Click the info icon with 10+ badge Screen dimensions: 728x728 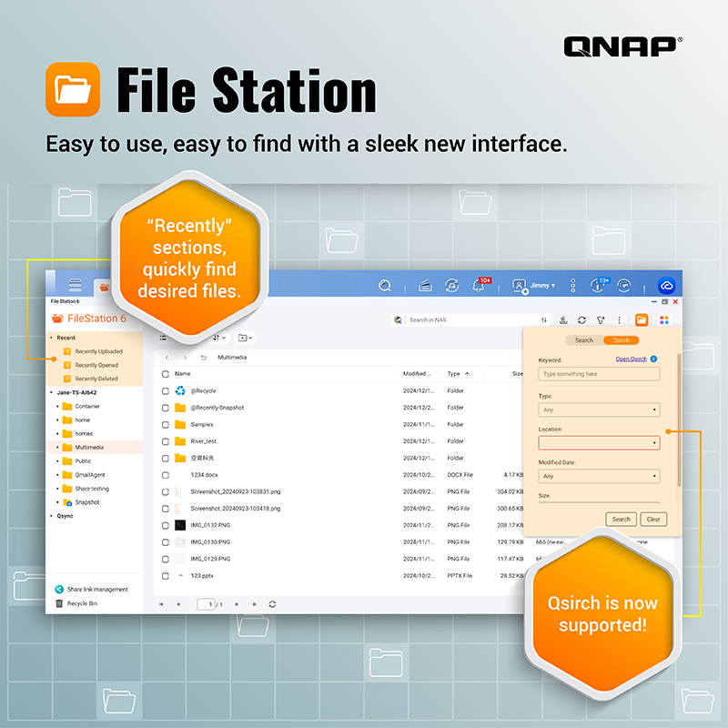pos(598,285)
